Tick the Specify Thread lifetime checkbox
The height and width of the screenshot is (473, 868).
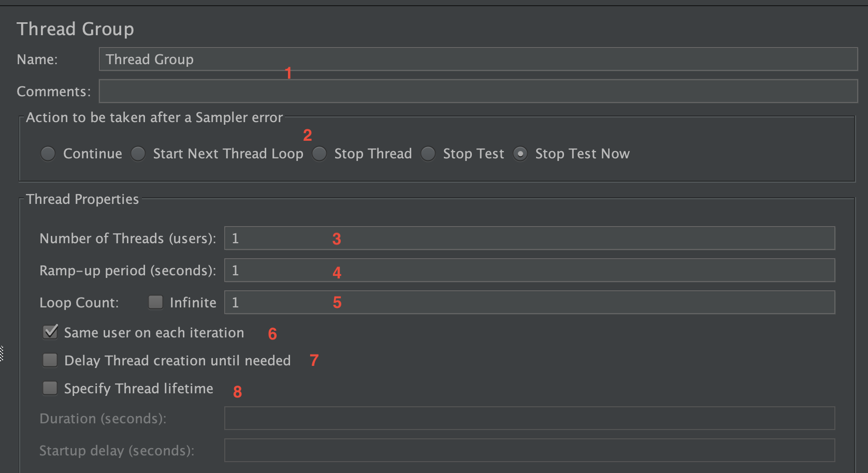[50, 388]
